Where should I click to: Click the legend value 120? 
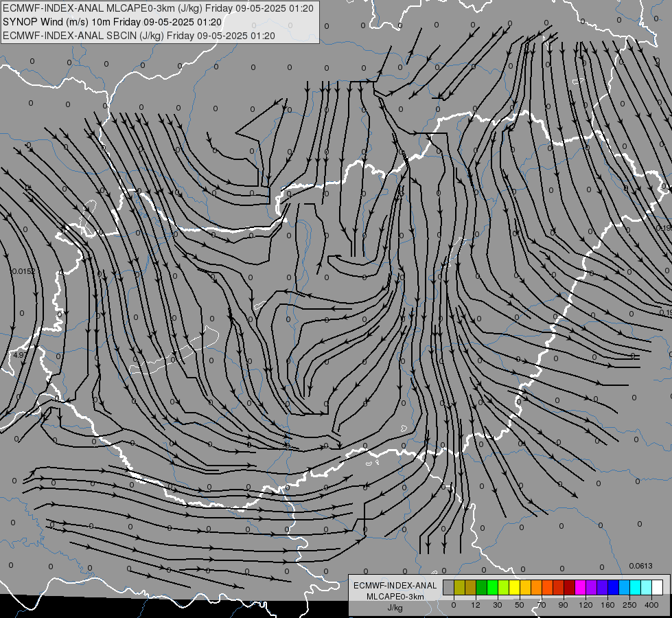point(586,605)
